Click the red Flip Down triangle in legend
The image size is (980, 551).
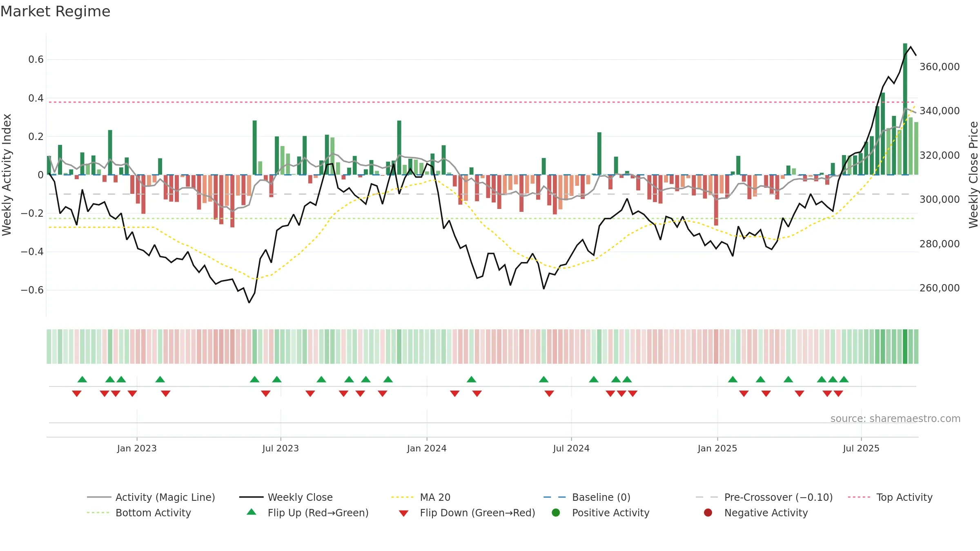click(x=403, y=513)
